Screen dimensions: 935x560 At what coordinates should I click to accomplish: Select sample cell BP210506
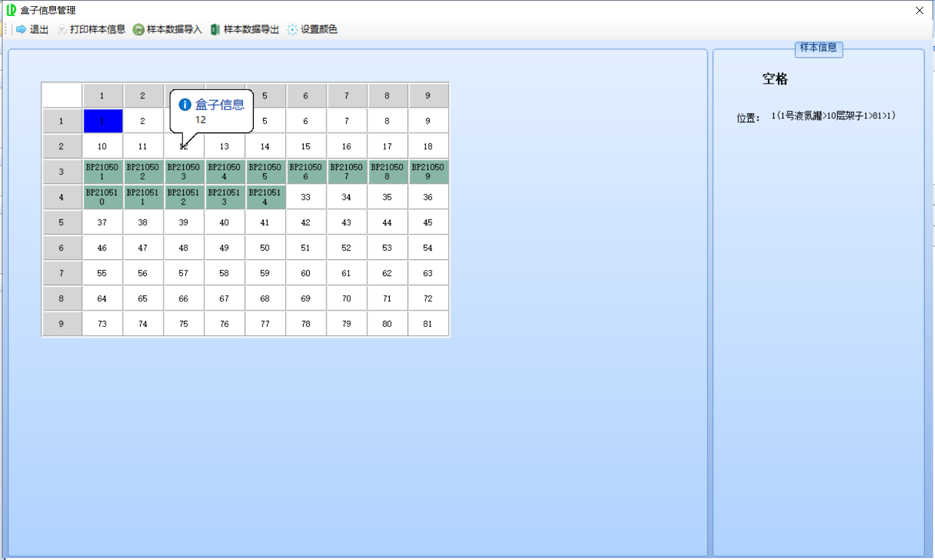coord(306,172)
